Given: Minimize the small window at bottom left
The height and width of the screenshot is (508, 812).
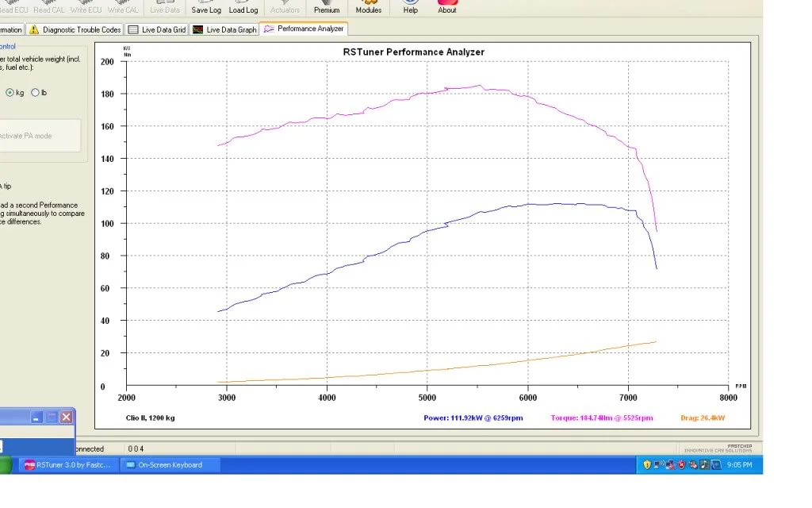Looking at the screenshot, I should [36, 418].
